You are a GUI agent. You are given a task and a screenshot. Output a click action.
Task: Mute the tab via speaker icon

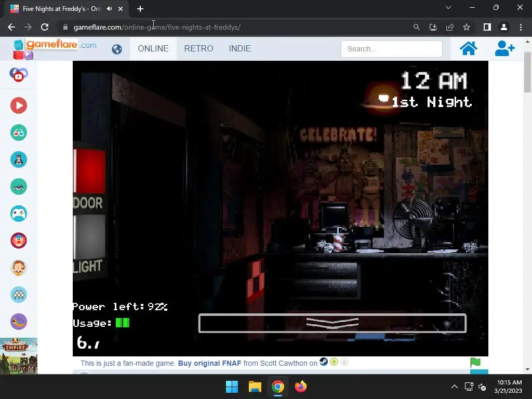(x=109, y=9)
